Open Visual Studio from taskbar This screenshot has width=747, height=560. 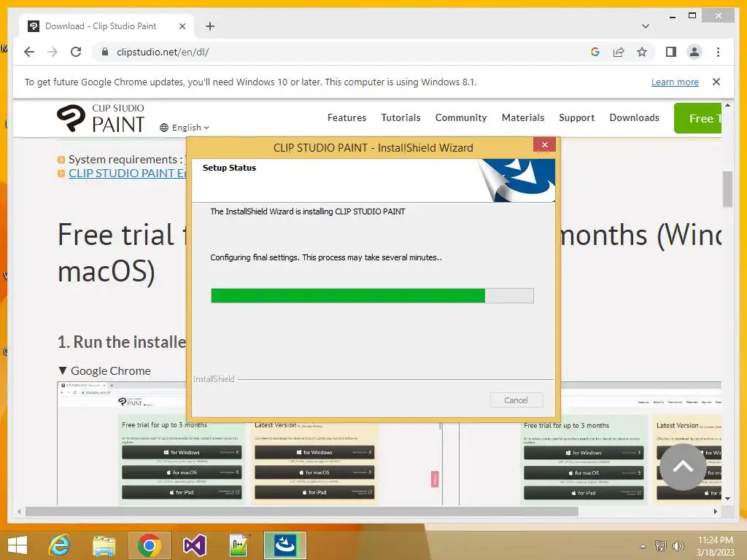tap(194, 545)
